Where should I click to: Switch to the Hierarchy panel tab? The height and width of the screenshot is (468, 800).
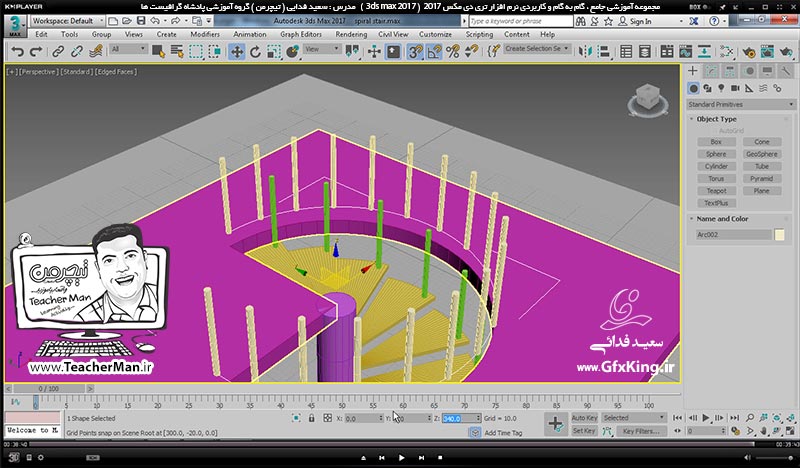[730, 71]
